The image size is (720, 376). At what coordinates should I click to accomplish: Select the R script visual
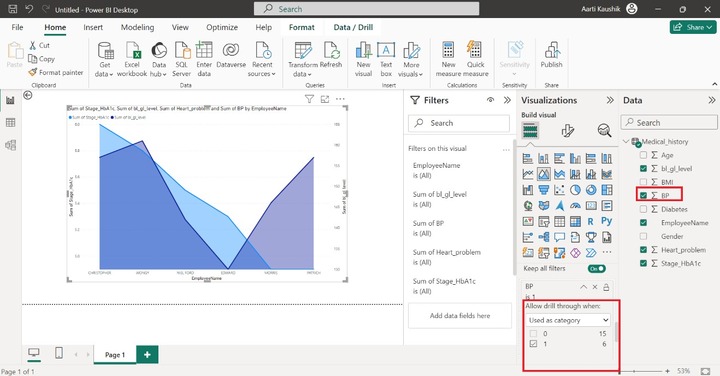[591, 222]
